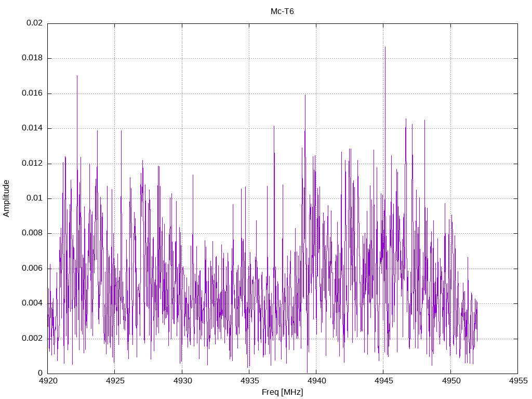The height and width of the screenshot is (399, 532).
Task: Click the 0.018 y-axis tick label
Action: pyautogui.click(x=33, y=58)
